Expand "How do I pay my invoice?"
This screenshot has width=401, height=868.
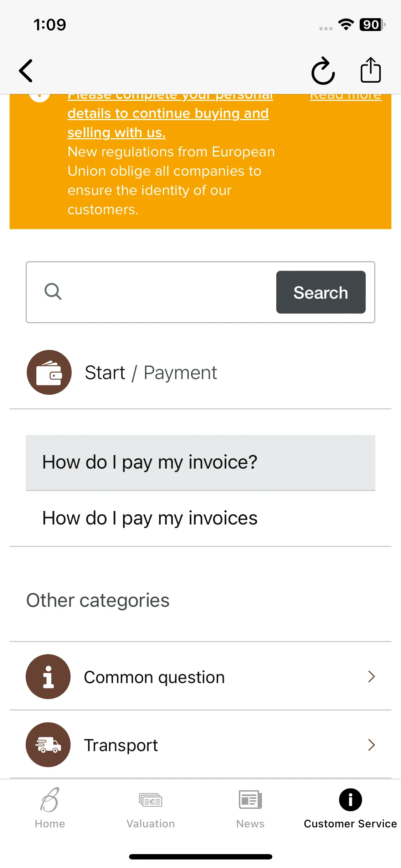click(200, 463)
